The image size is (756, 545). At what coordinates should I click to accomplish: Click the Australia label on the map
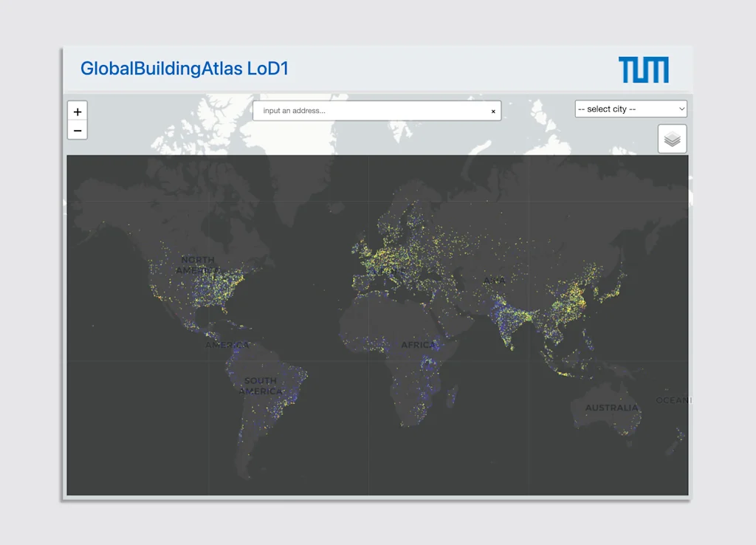(611, 408)
